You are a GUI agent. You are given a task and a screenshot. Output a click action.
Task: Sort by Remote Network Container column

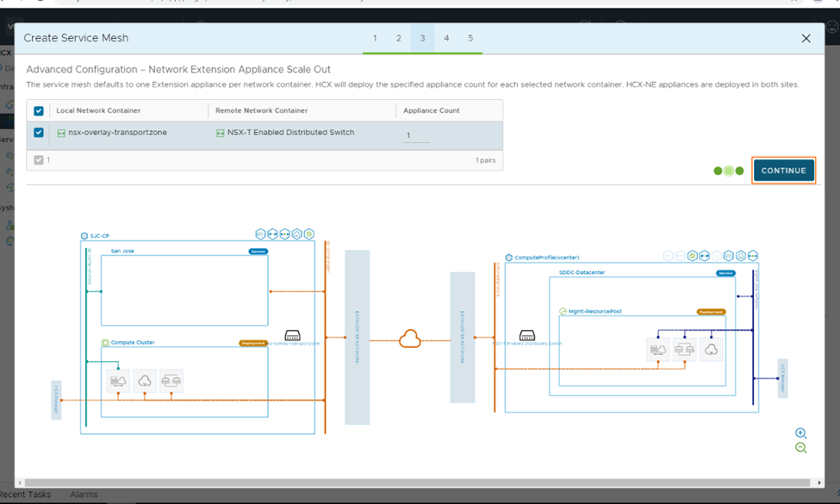[x=261, y=111]
